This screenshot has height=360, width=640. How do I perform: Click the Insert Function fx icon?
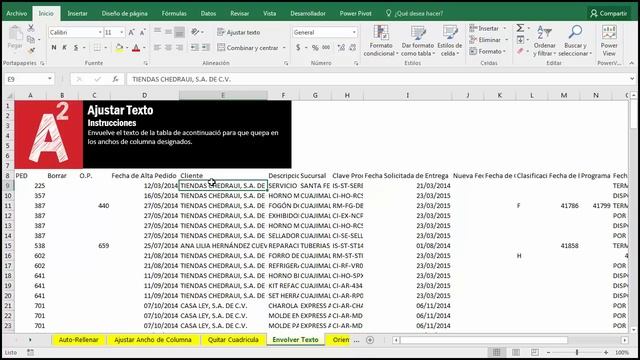(116, 79)
